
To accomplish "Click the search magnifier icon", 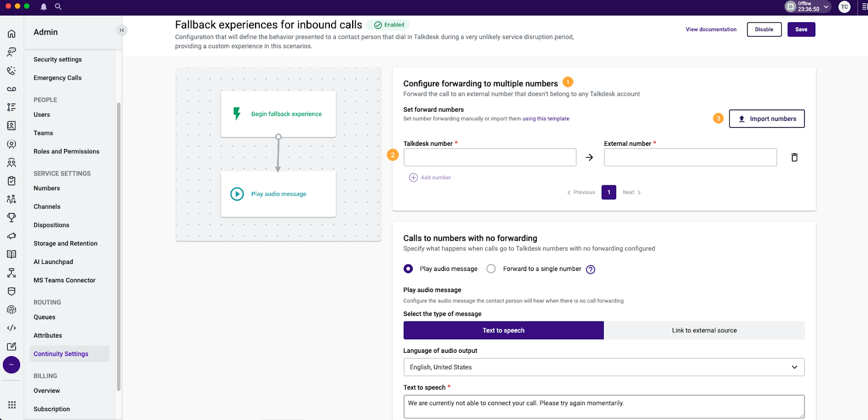I will point(58,7).
